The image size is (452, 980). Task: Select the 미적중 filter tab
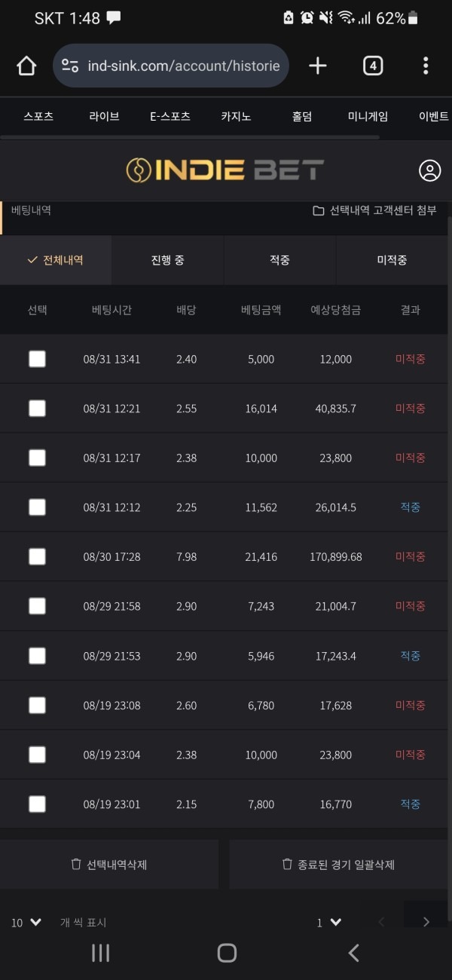coord(392,259)
